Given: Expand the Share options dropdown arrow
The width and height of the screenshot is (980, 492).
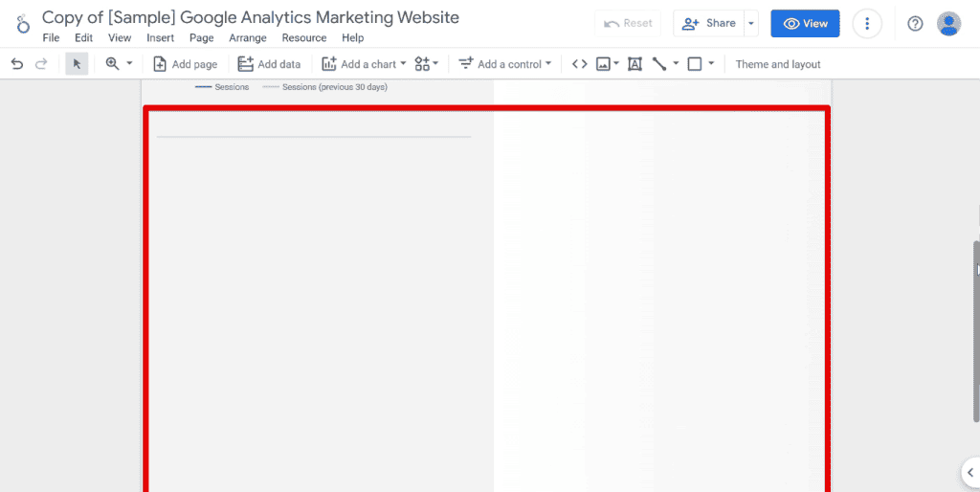Looking at the screenshot, I should 751,23.
